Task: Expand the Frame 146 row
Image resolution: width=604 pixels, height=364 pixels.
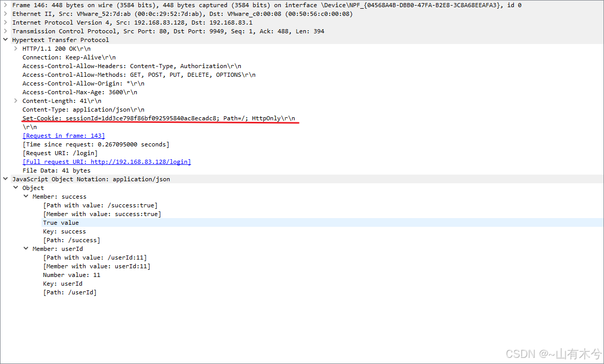Action: click(x=6, y=5)
